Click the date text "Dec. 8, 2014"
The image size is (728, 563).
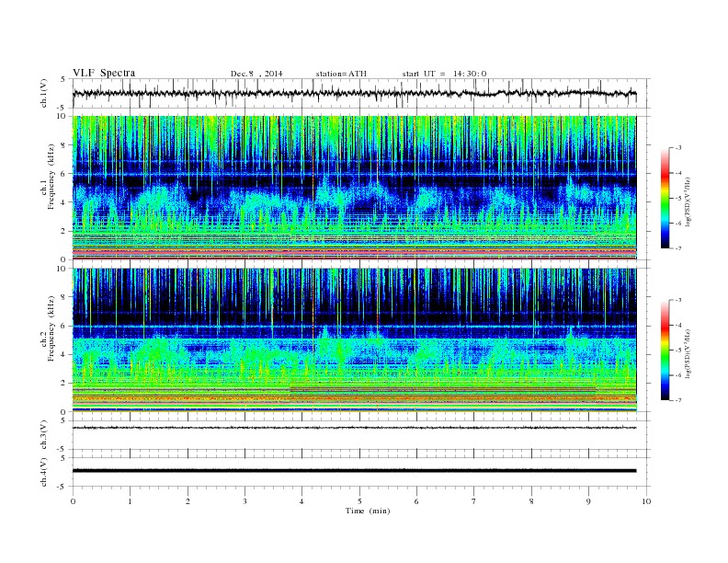click(256, 74)
